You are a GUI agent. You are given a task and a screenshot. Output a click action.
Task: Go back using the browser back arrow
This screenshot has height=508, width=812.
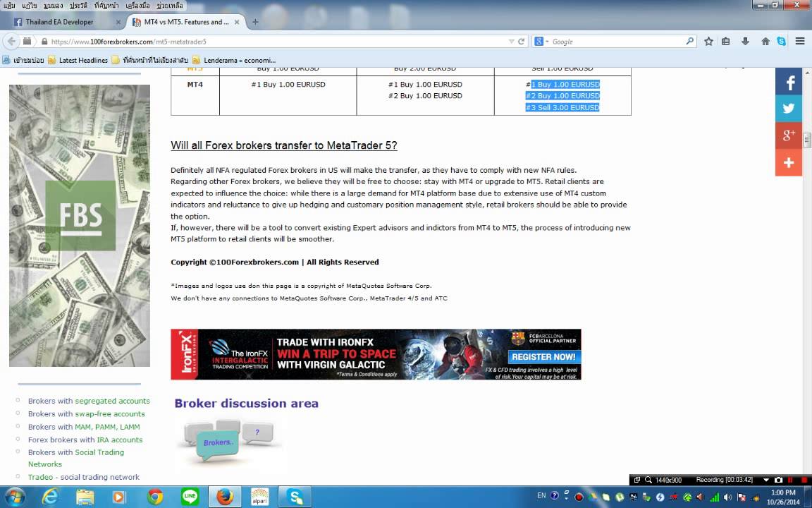(x=11, y=42)
